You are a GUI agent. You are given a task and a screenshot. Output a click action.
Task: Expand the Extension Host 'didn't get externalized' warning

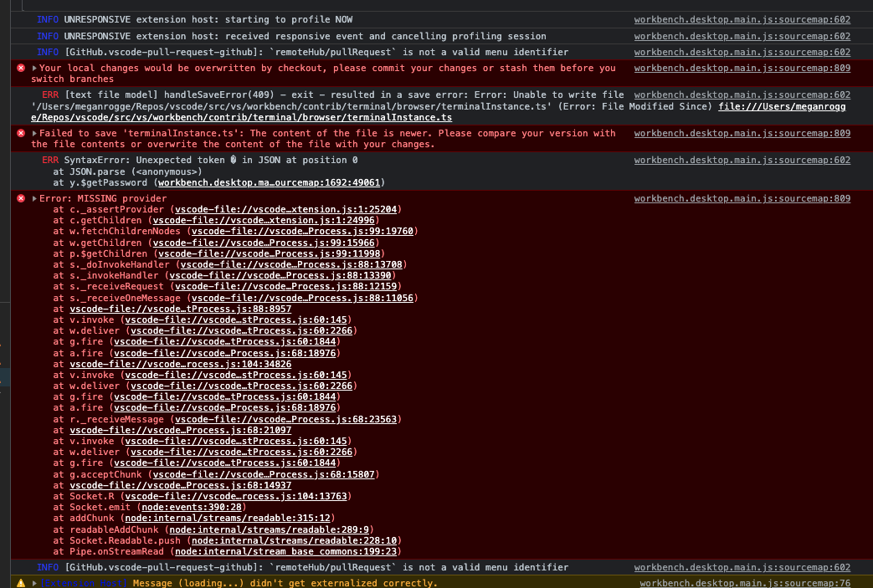34,583
